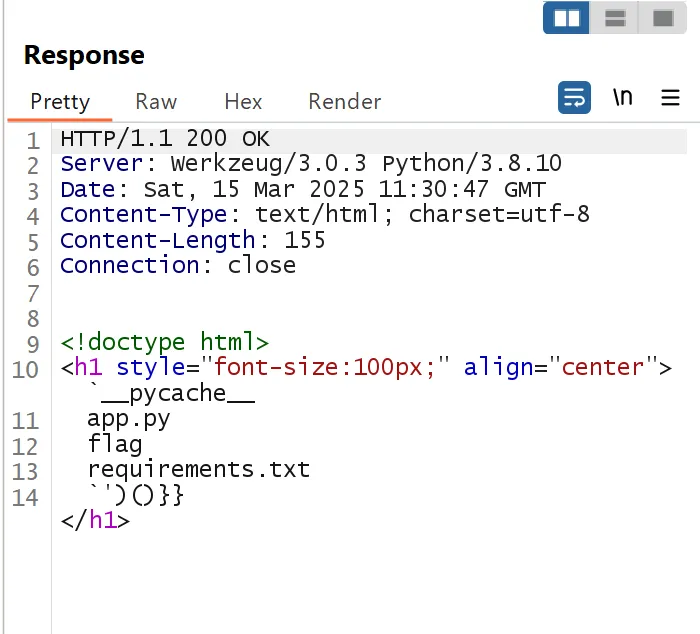Toggle showing non-printable \n characters
The height and width of the screenshot is (634, 700).
tap(622, 98)
